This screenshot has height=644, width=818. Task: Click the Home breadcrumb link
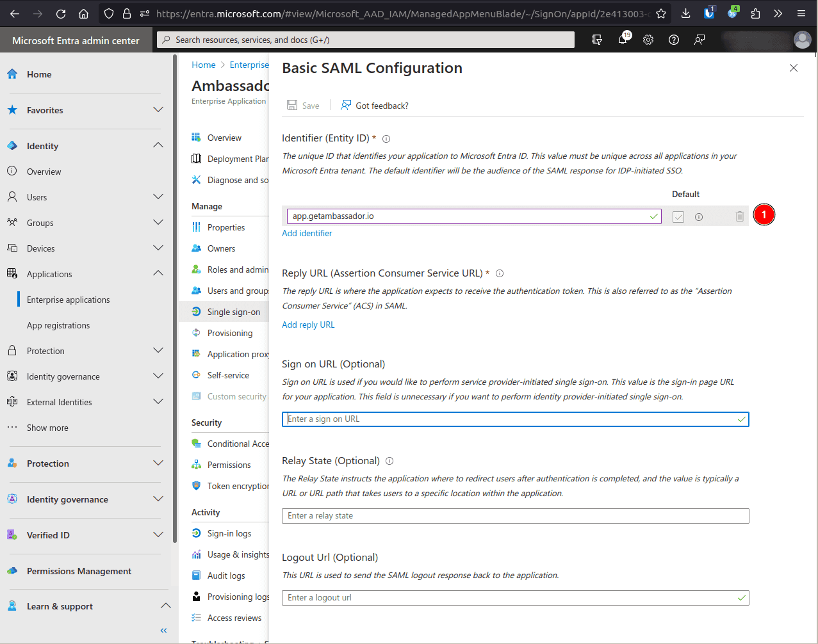click(204, 65)
